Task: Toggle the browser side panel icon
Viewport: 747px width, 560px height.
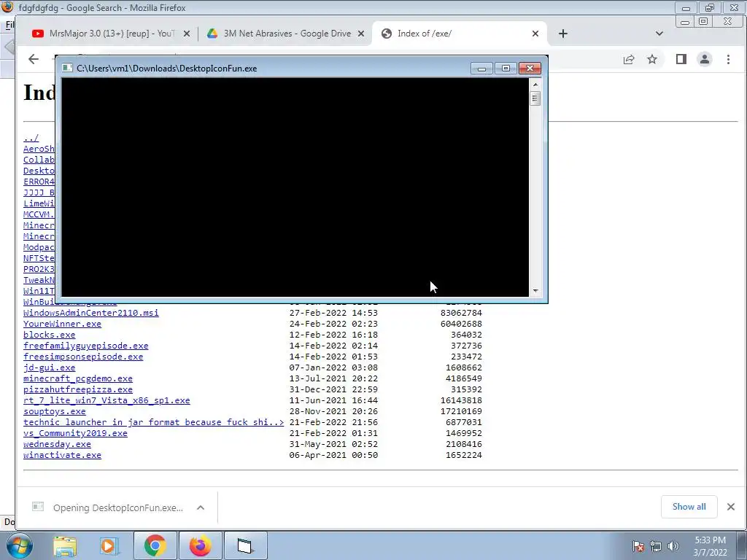Action: tap(681, 59)
